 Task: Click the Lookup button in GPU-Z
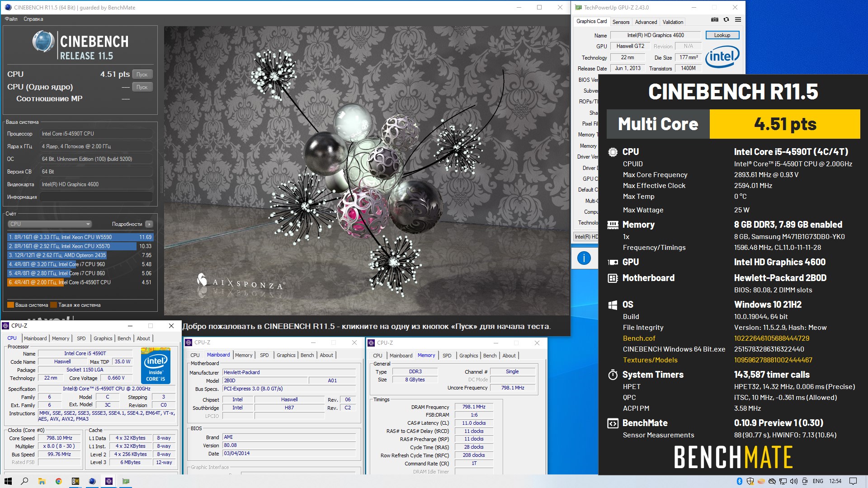[722, 35]
